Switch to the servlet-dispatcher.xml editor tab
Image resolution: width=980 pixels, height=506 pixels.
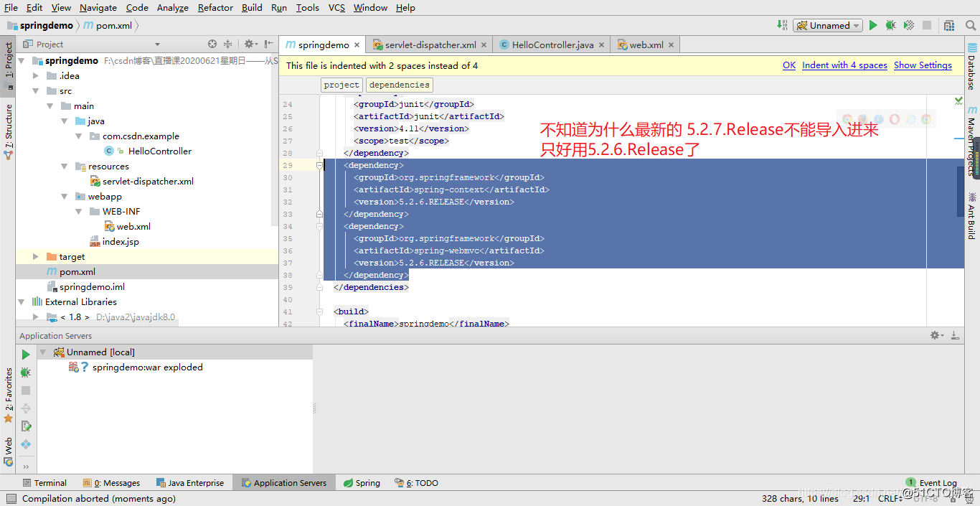tap(430, 44)
